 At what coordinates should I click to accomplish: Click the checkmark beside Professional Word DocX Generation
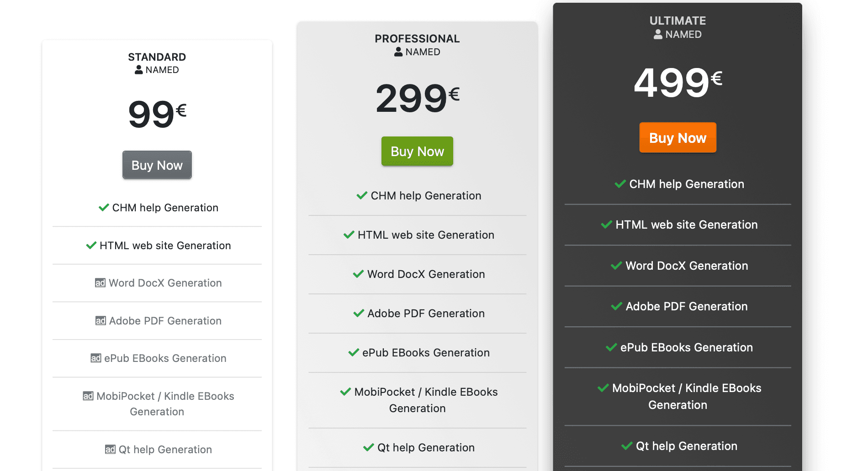358,274
